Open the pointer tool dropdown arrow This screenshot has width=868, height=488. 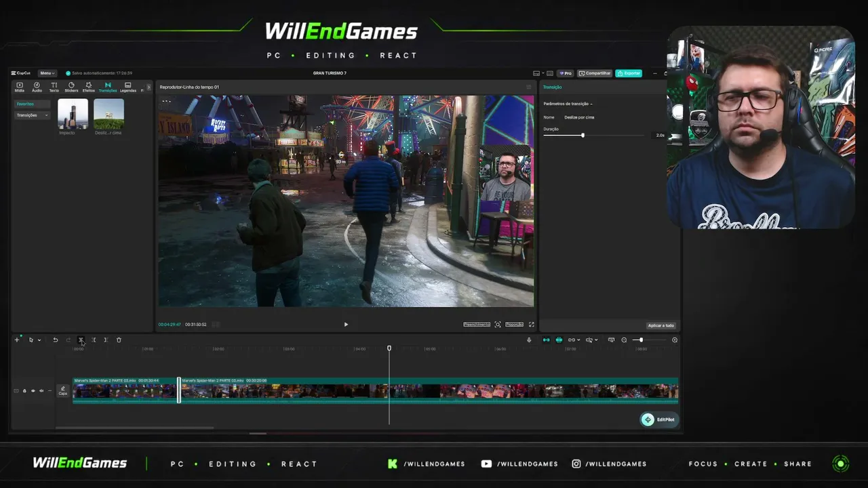[x=39, y=340]
